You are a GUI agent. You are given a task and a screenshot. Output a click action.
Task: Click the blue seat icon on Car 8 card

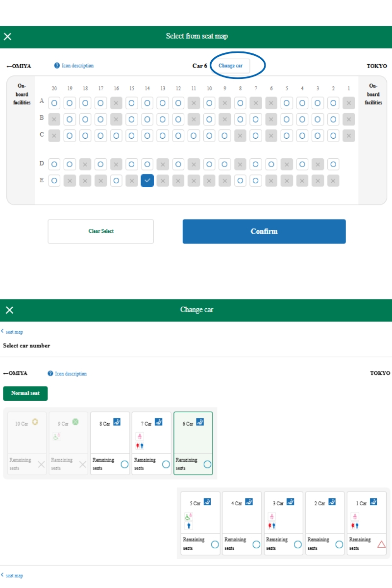(116, 421)
